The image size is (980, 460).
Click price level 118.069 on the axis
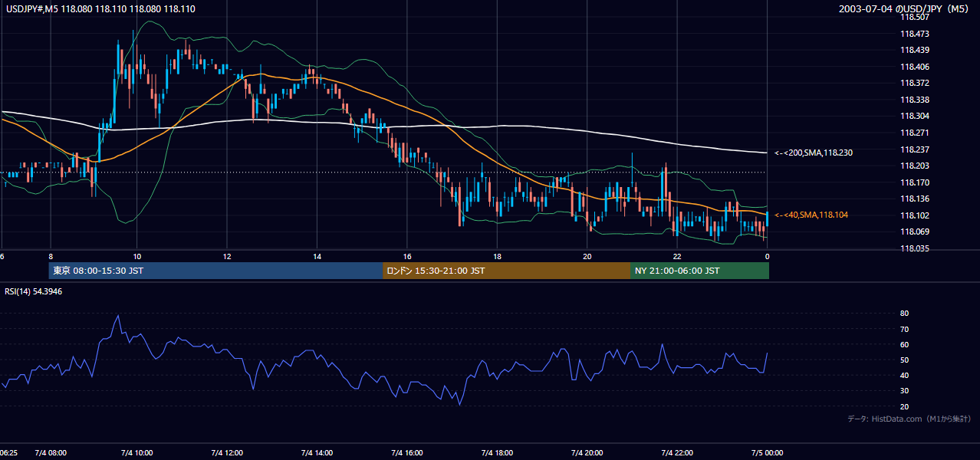915,232
